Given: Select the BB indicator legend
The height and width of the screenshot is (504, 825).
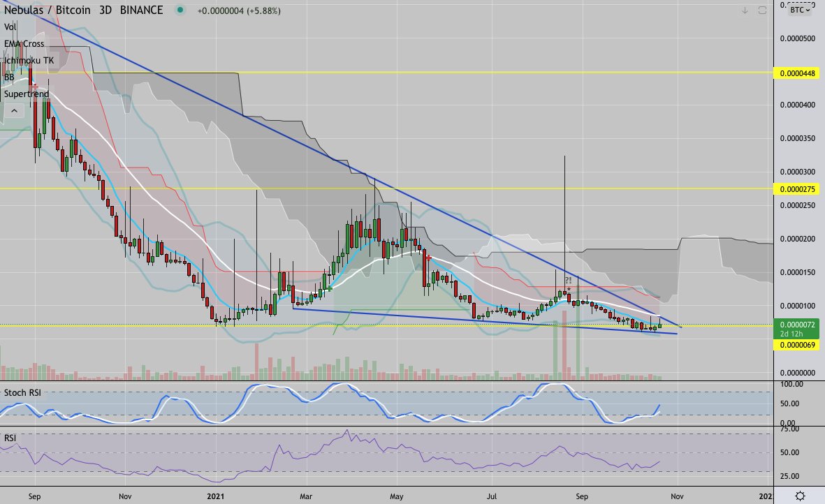Looking at the screenshot, I should tap(9, 77).
